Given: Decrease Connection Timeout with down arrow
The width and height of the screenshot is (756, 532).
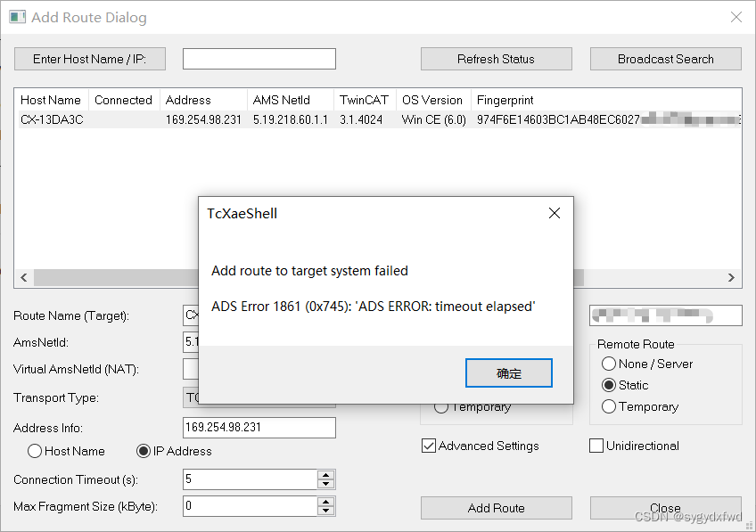Looking at the screenshot, I should pyautogui.click(x=326, y=484).
